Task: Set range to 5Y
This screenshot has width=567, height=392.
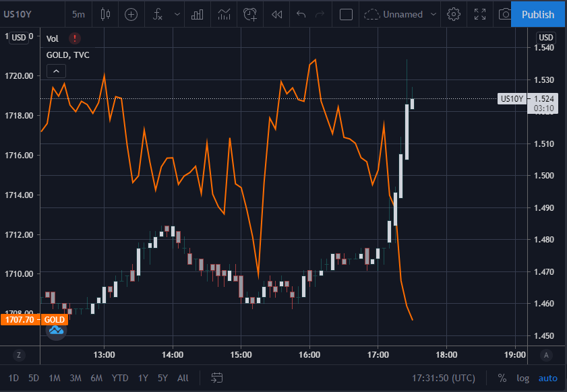Action: 162,378
